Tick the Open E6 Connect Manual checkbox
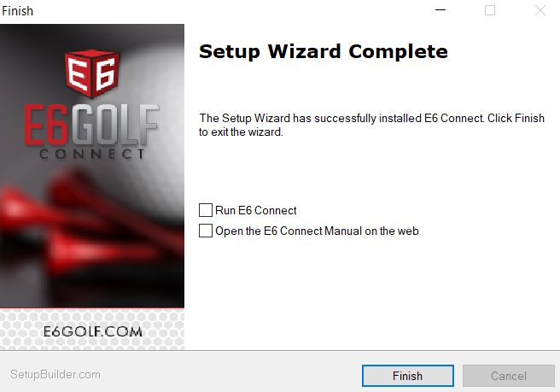The height and width of the screenshot is (392, 560). (206, 231)
